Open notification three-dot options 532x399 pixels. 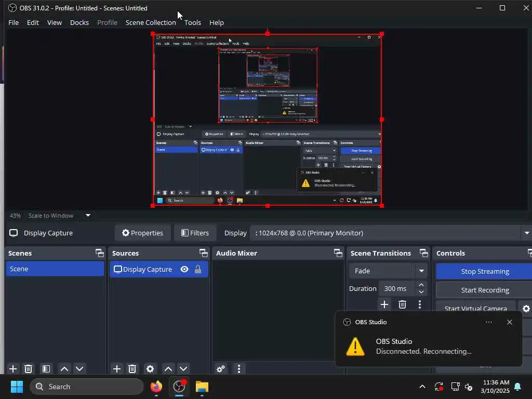[x=488, y=322]
